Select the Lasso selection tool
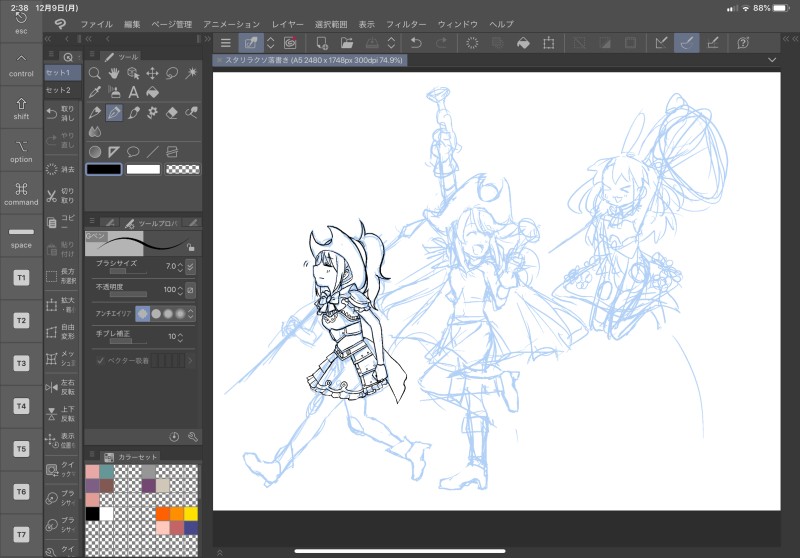Viewport: 800px width, 558px height. 171,73
